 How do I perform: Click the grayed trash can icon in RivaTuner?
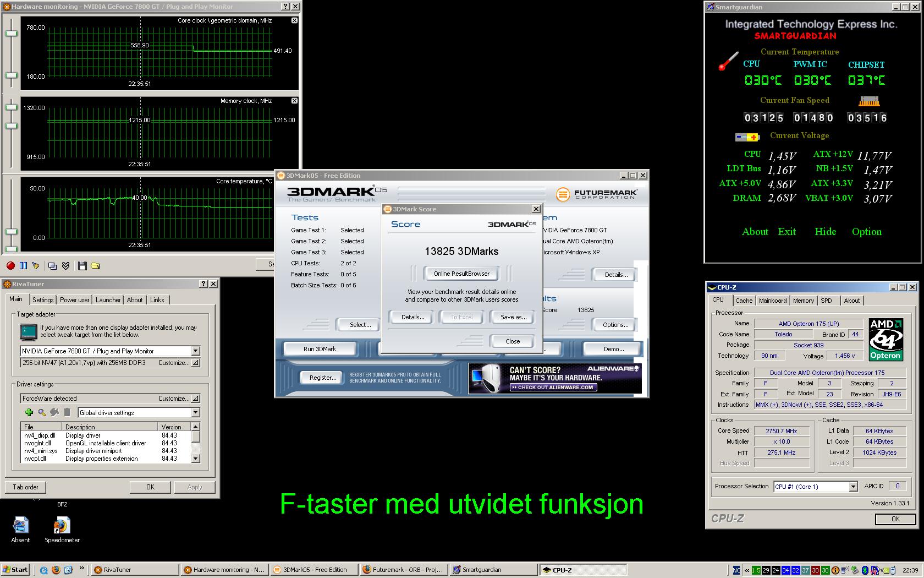pos(67,412)
